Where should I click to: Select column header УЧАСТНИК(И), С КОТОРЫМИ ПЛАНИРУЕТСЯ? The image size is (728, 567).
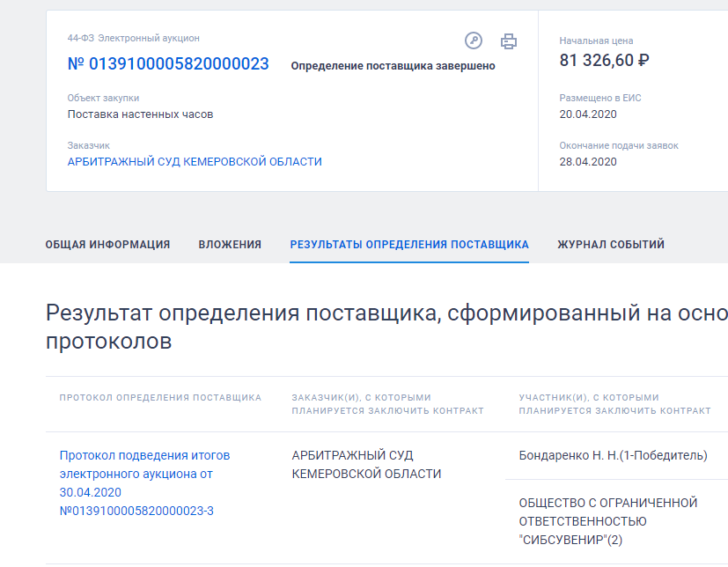pos(614,404)
